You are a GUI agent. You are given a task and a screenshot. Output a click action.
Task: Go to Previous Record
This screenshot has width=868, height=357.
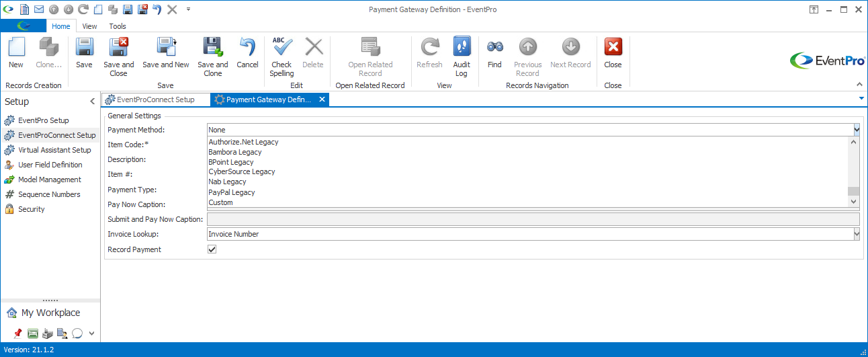[528, 57]
